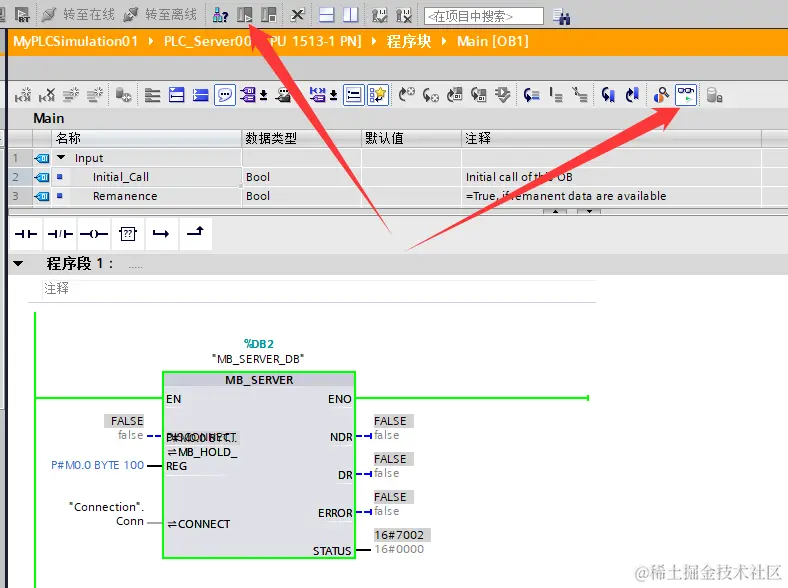The width and height of the screenshot is (788, 588).
Task: Click the 程序段 1 title
Action: pos(79,263)
